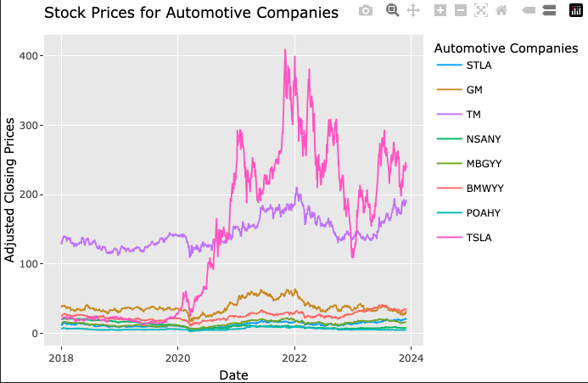The image size is (588, 383).
Task: Click the 2022 x-axis tick label
Action: click(x=294, y=358)
